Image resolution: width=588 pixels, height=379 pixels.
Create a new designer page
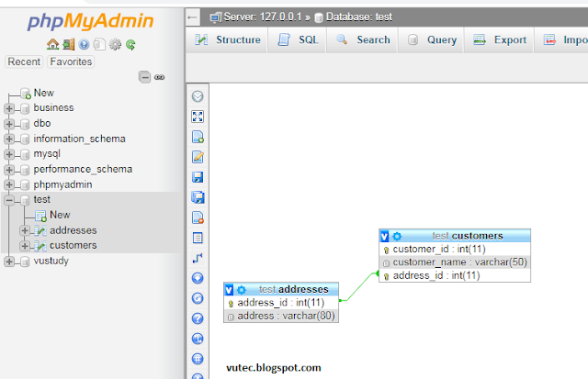point(198,137)
